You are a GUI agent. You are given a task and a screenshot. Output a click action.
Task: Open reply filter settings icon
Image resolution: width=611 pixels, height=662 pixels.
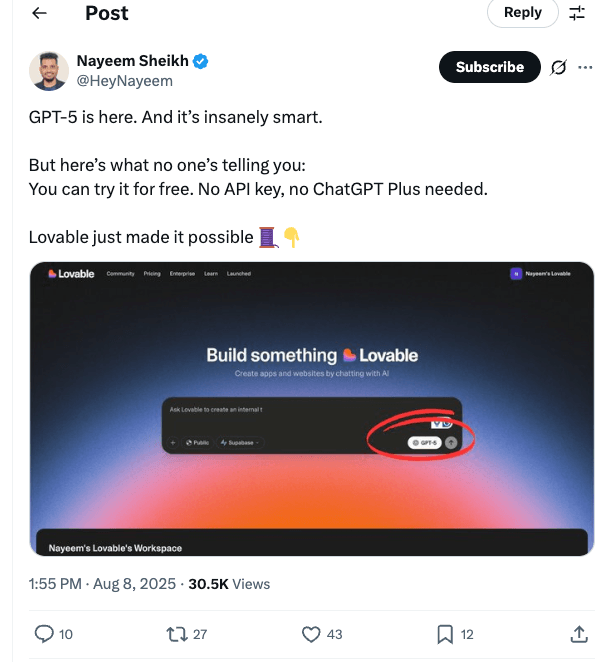coord(577,13)
